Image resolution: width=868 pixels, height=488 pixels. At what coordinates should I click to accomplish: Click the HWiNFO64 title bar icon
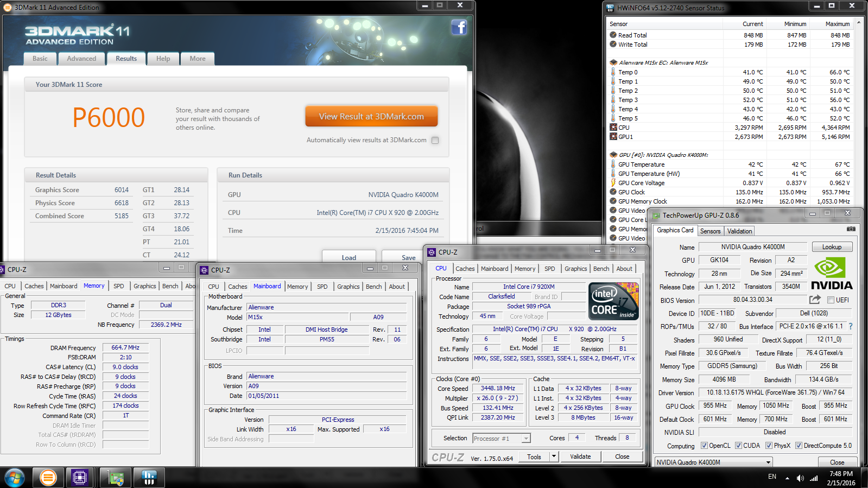pos(610,8)
